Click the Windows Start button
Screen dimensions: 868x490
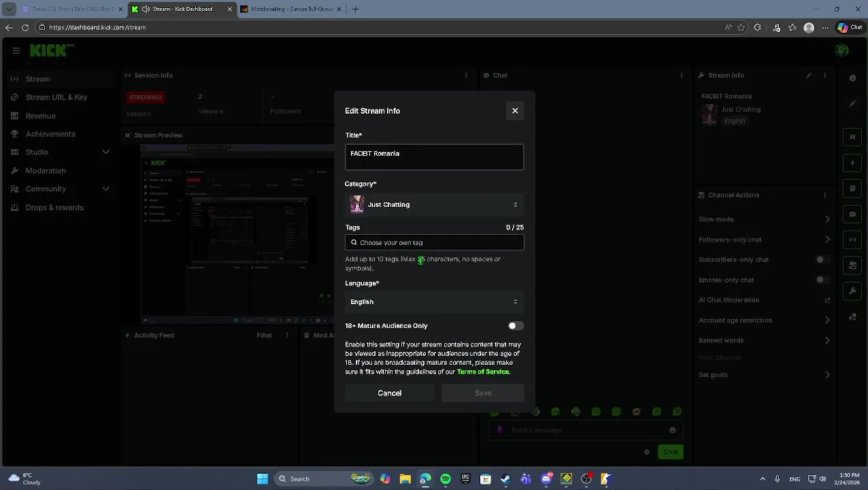pos(263,479)
